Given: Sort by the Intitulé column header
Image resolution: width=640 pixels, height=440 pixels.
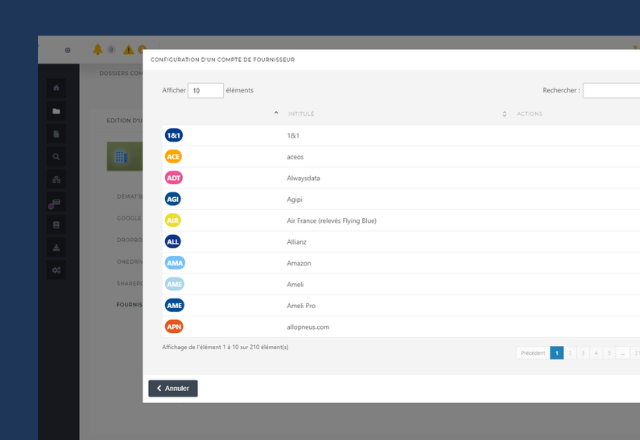Looking at the screenshot, I should 301,114.
